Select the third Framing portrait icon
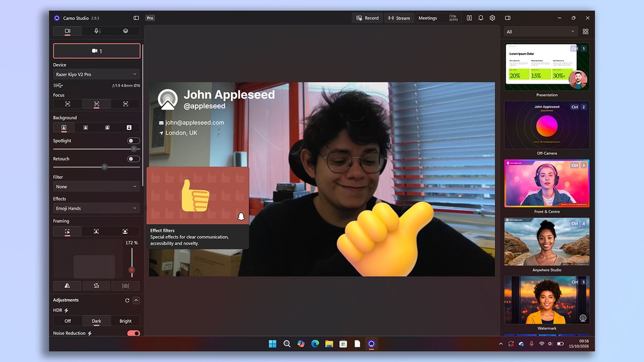The width and height of the screenshot is (644, 362). coord(126,232)
